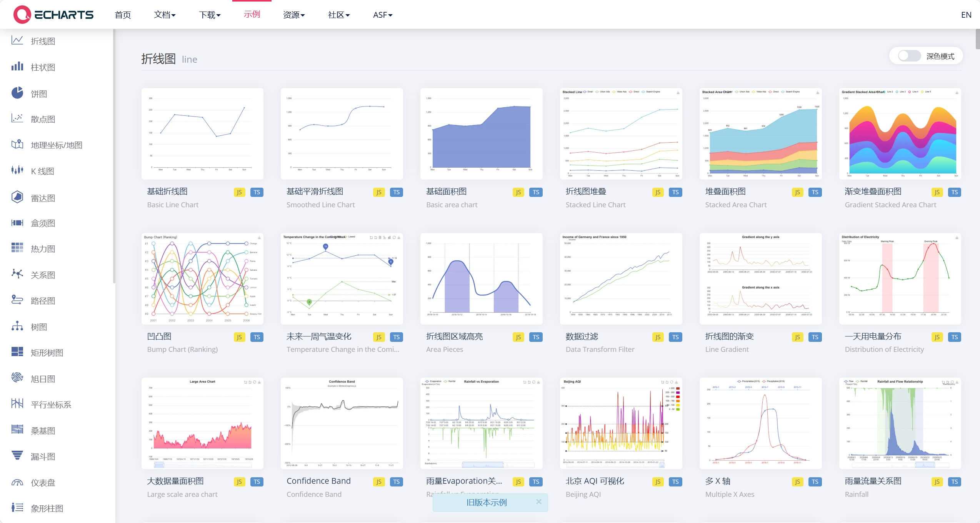This screenshot has height=523, width=980.
Task: Go to the 首页 nav item
Action: click(x=123, y=15)
